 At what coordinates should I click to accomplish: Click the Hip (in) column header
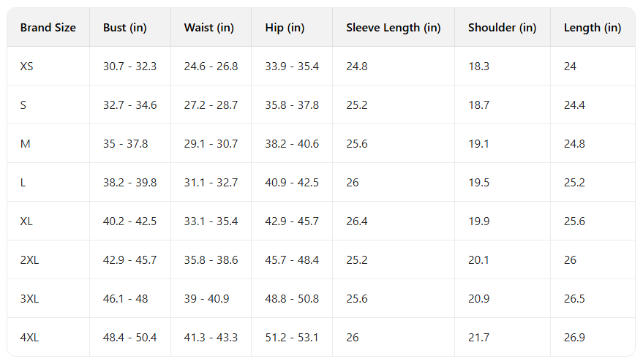285,28
